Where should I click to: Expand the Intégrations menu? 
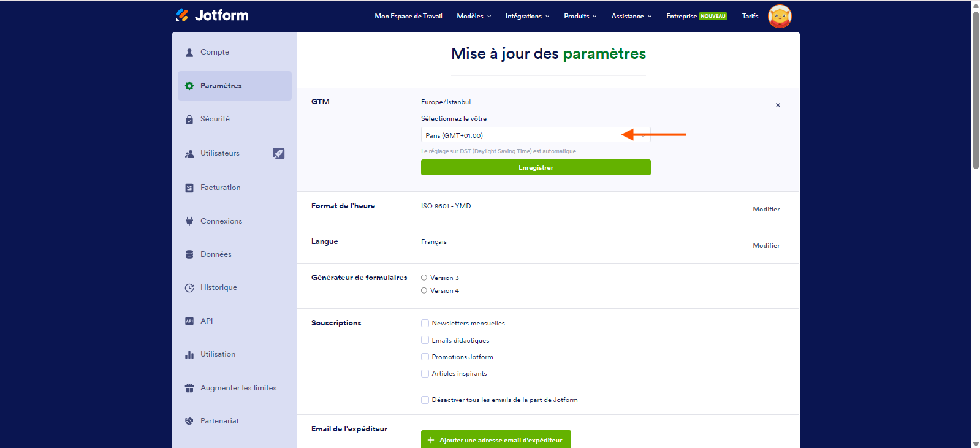coord(527,17)
